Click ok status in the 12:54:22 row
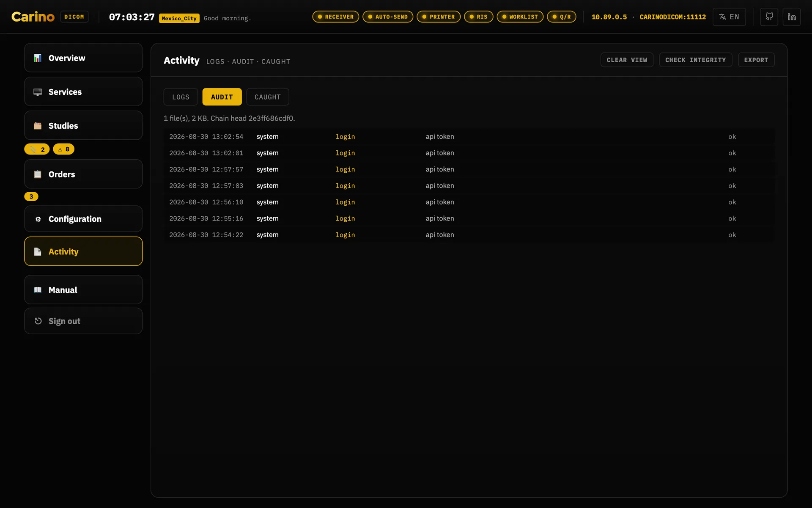 732,235
